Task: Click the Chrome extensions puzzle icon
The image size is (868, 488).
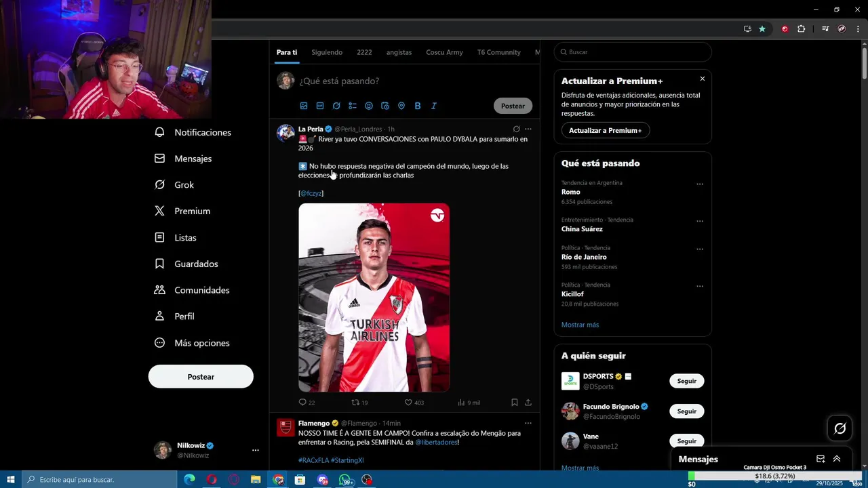Action: coord(801,28)
